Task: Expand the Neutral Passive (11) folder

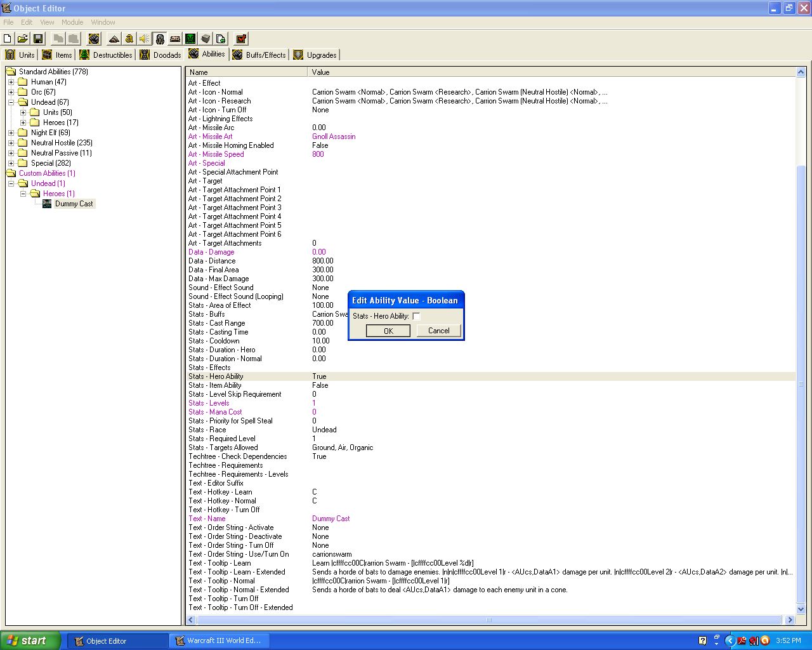Action: click(11, 153)
